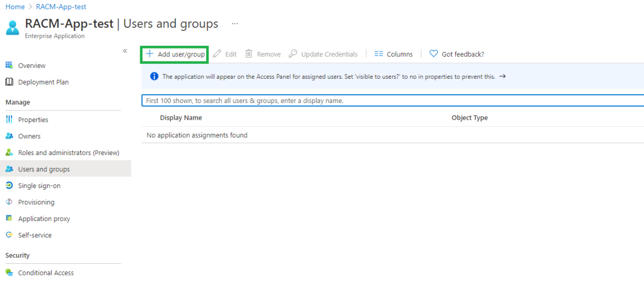This screenshot has height=283, width=644.
Task: Sort by Object Type column header
Action: point(470,117)
